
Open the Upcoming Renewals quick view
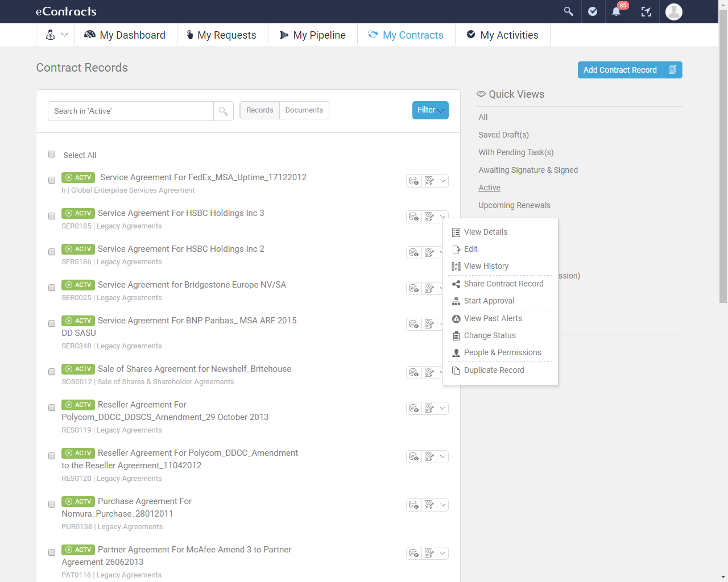coord(514,205)
